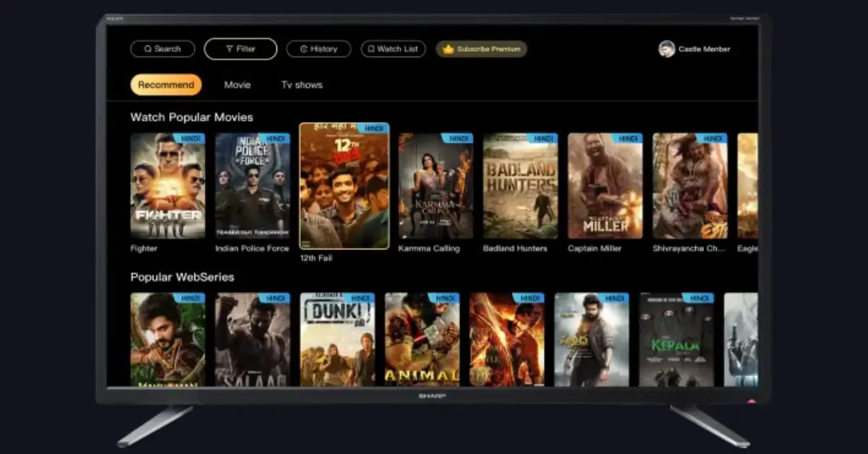Click the "12th Fail" title text

(316, 258)
